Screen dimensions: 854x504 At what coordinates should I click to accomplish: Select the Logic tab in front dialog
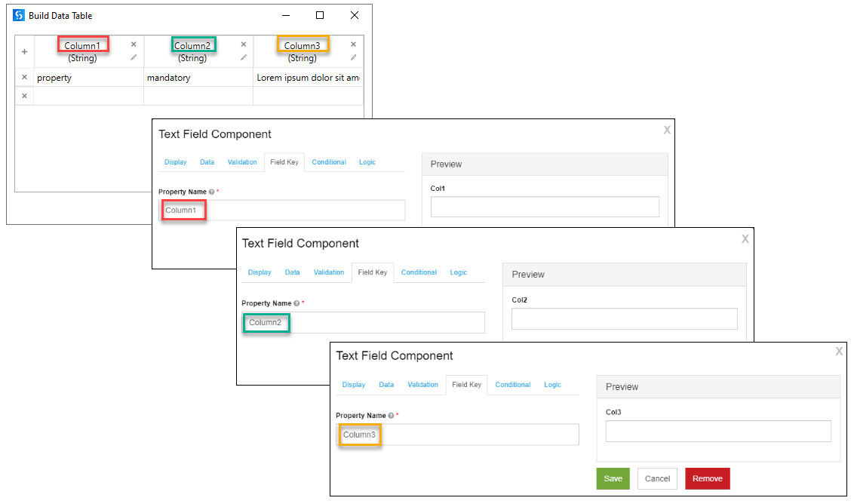552,385
